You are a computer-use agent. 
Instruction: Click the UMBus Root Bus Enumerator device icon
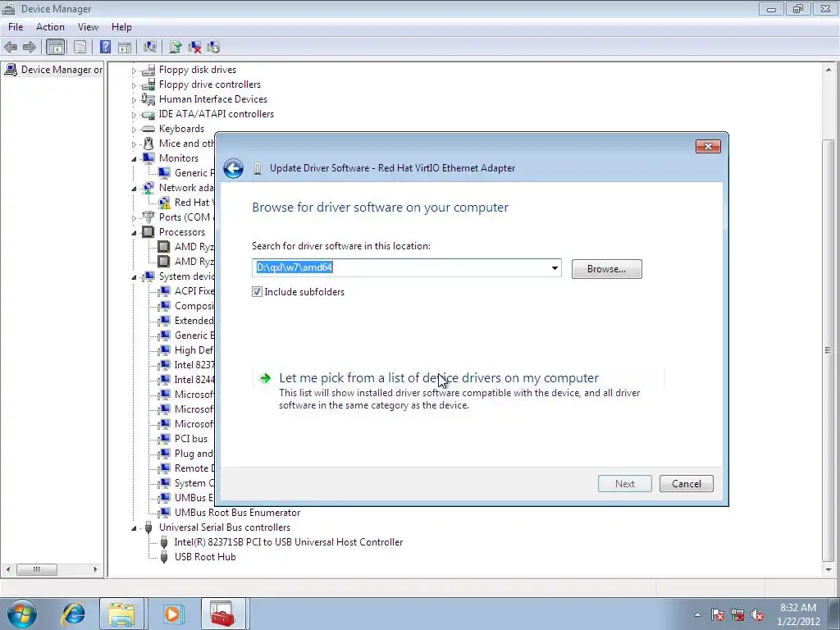tap(164, 513)
